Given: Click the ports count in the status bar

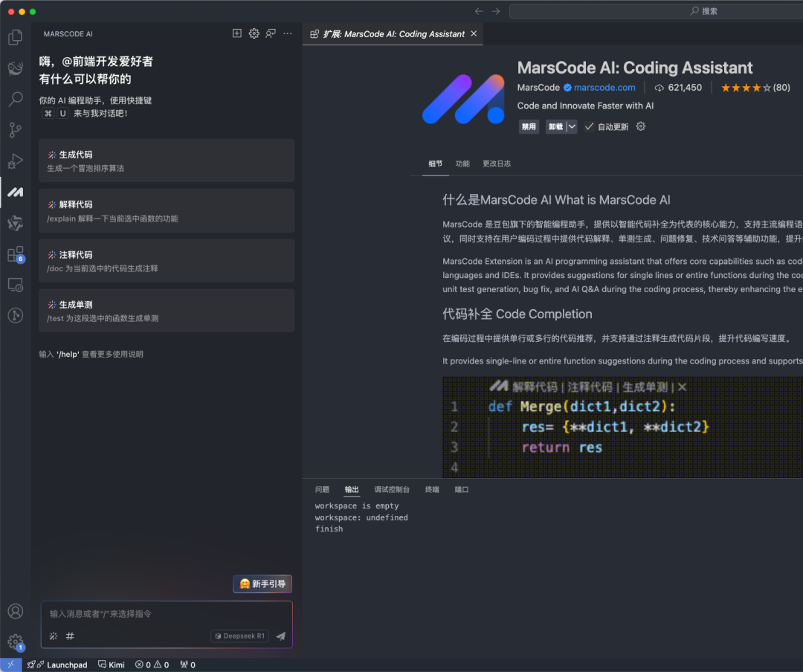Looking at the screenshot, I should click(187, 665).
